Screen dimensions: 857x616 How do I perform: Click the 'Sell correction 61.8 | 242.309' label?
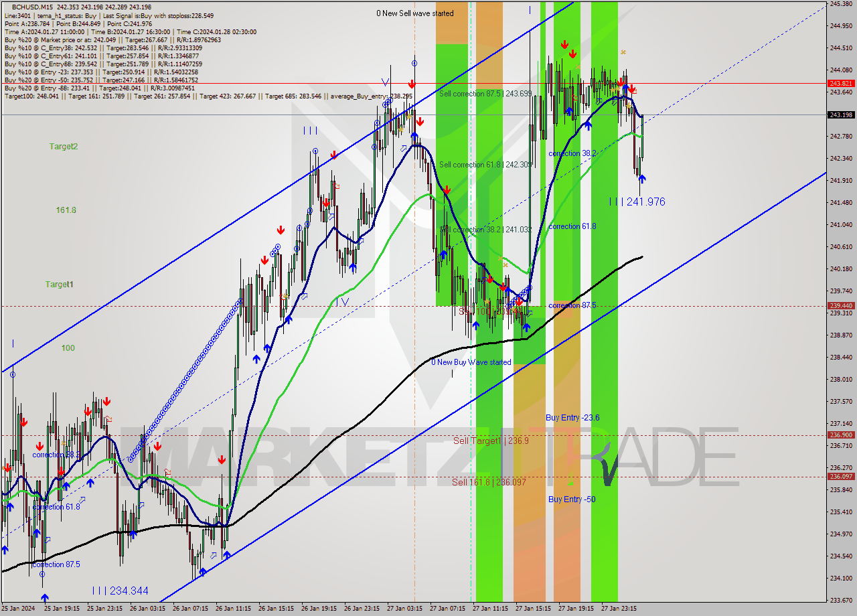(x=485, y=165)
